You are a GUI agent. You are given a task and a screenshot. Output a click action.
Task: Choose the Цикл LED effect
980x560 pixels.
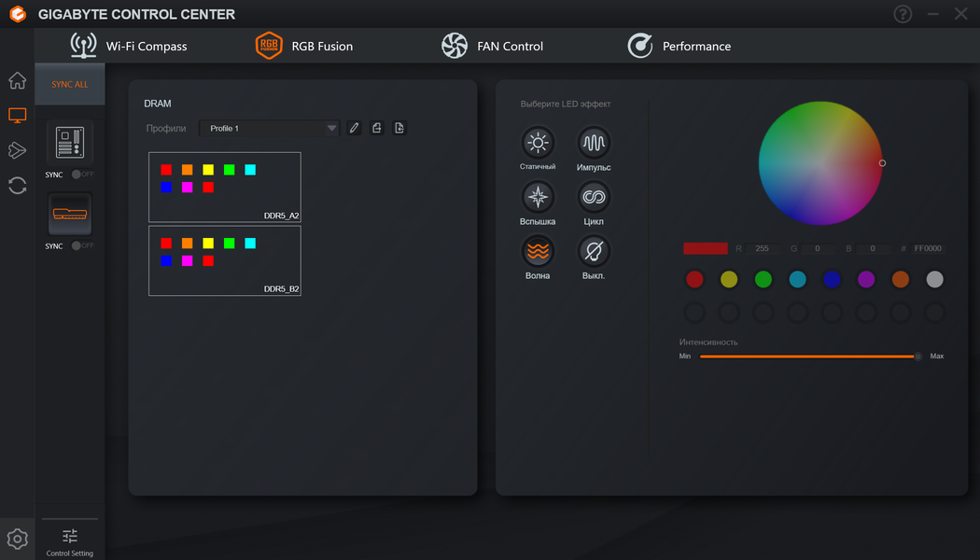point(594,198)
